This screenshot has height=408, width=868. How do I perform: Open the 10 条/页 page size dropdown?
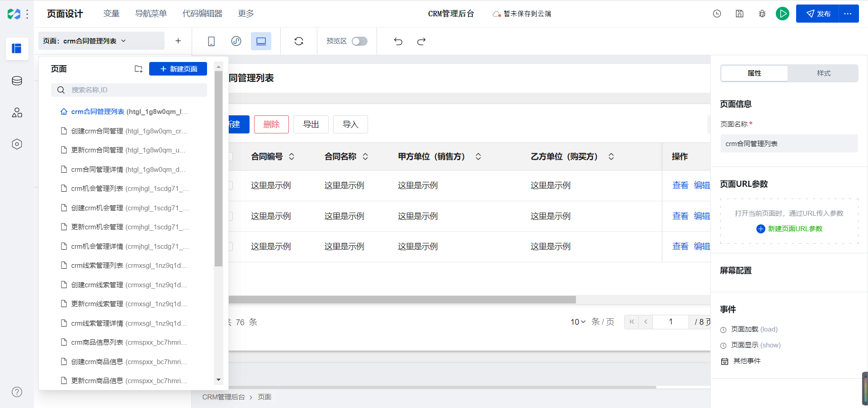[x=578, y=322]
